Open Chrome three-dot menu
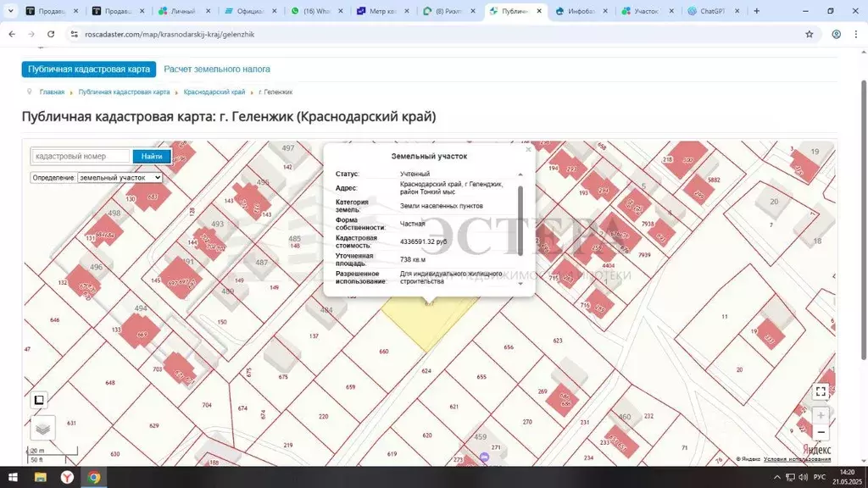Viewport: 868px width, 488px height. [856, 34]
